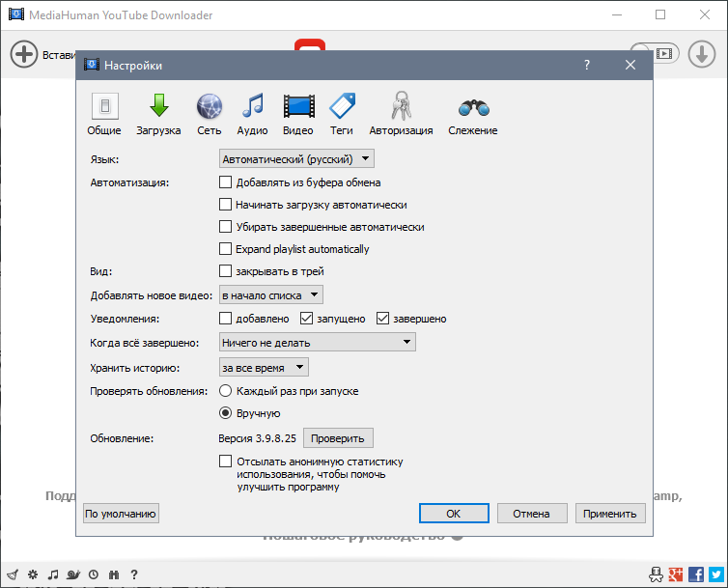Toggle the snail speed-limit icon
The height and width of the screenshot is (588, 728).
click(x=73, y=574)
